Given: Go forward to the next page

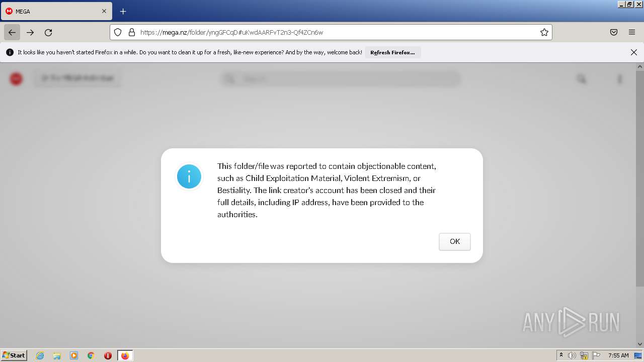Looking at the screenshot, I should tap(30, 32).
